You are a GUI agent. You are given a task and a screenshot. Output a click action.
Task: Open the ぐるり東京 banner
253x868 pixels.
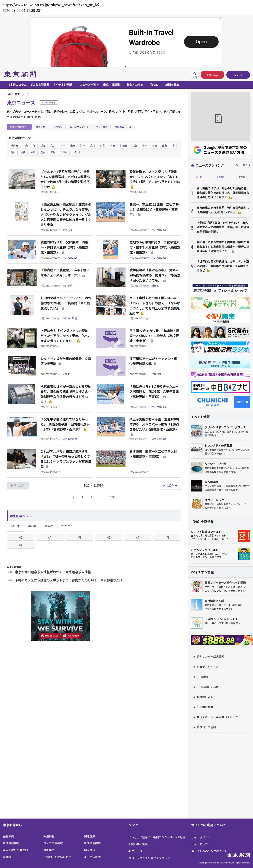(x=220, y=318)
